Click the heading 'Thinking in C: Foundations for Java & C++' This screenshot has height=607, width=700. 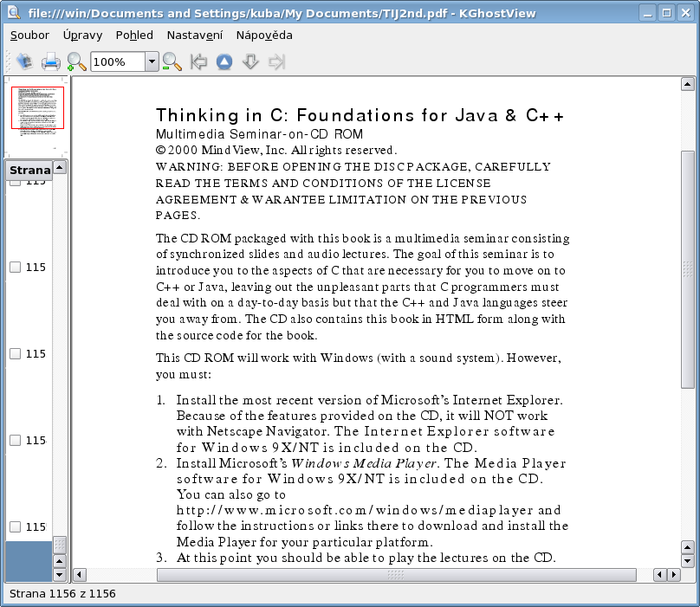pyautogui.click(x=360, y=115)
